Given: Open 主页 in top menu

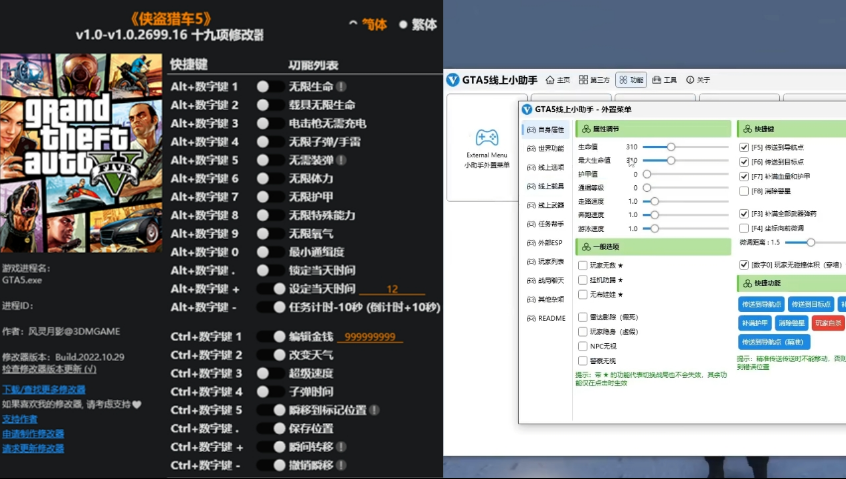Looking at the screenshot, I should pyautogui.click(x=558, y=80).
